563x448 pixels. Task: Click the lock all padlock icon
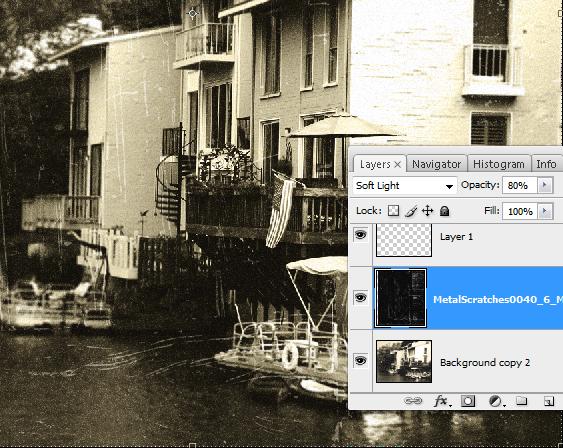pyautogui.click(x=445, y=211)
